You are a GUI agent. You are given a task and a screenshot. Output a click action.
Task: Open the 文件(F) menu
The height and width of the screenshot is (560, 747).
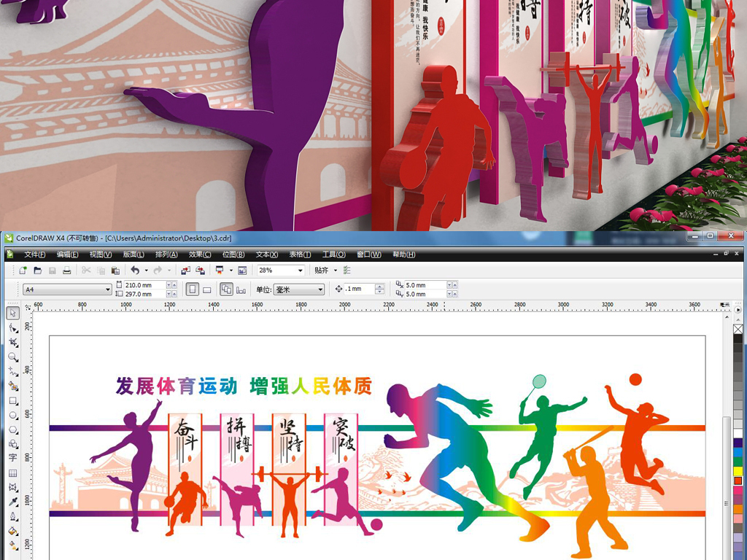pyautogui.click(x=34, y=254)
